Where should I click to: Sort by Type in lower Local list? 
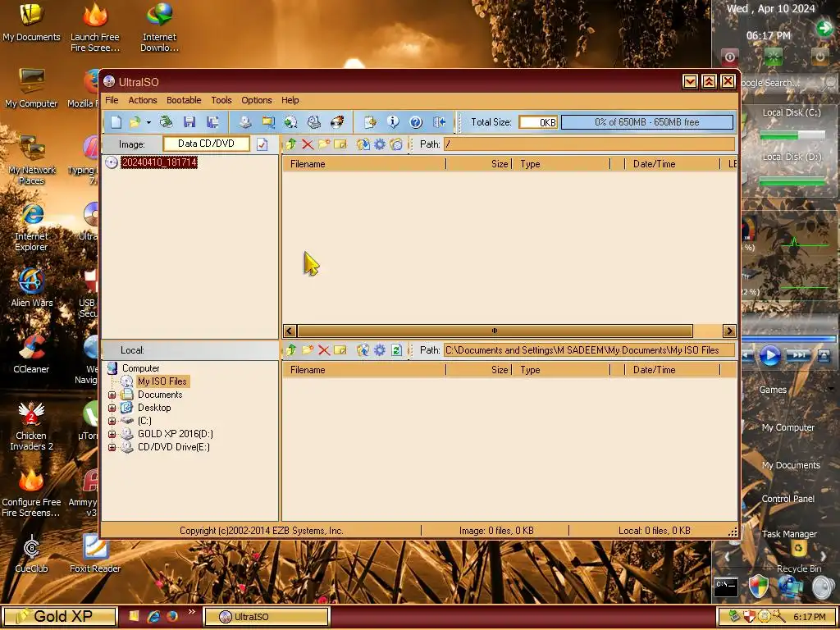[561, 370]
